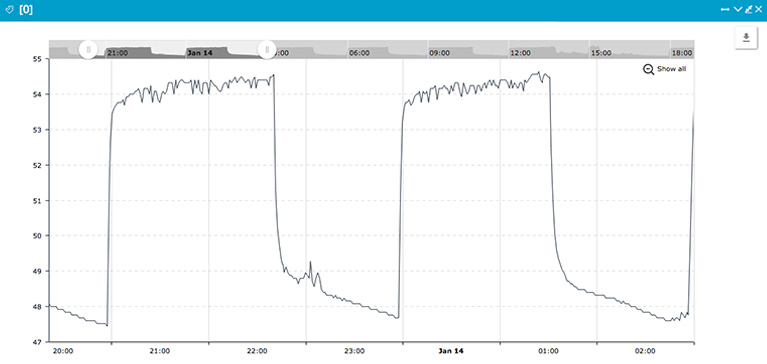Expand the panel options chevron in header
767x364 pixels.
point(738,10)
